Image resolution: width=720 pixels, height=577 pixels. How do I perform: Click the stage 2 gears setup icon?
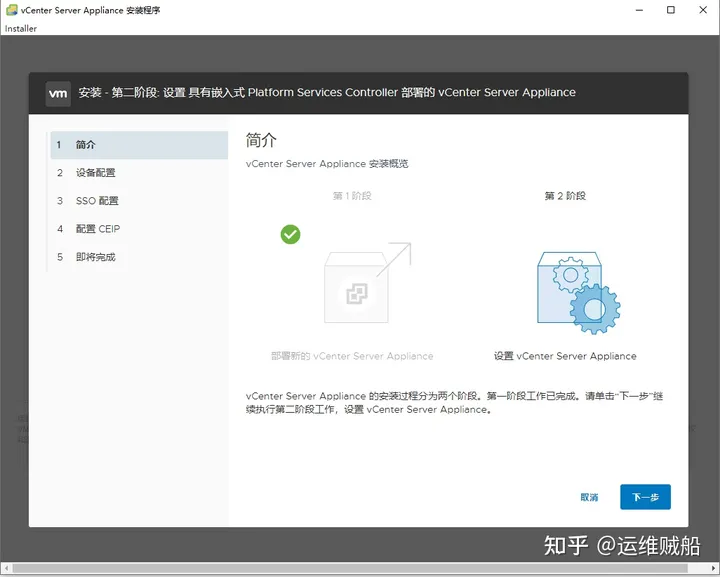577,289
